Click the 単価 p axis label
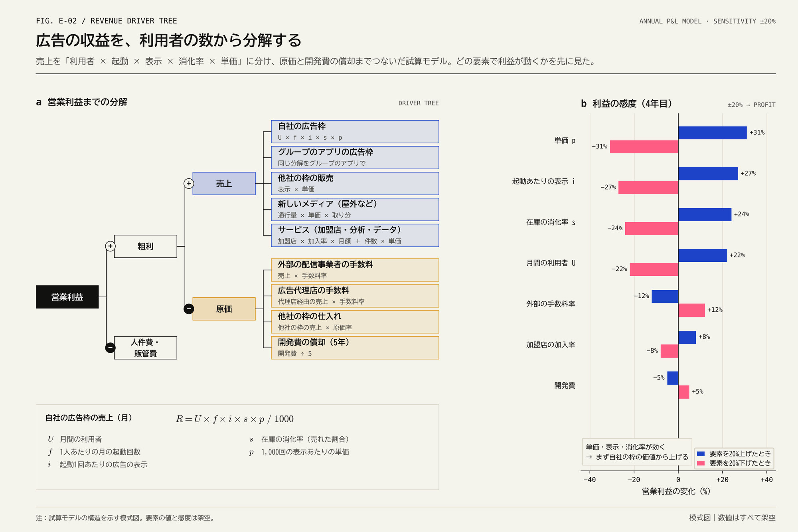Screen dimensions: 798x532 click(565, 140)
